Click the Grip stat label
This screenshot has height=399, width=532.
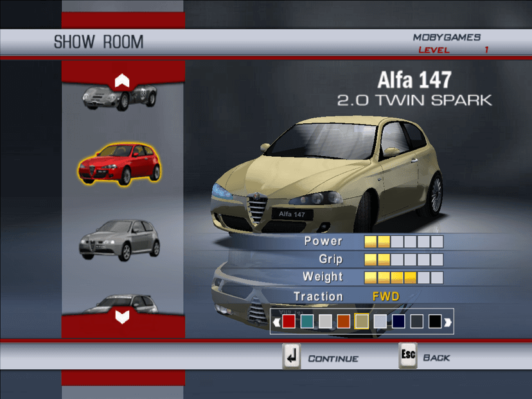(x=331, y=259)
